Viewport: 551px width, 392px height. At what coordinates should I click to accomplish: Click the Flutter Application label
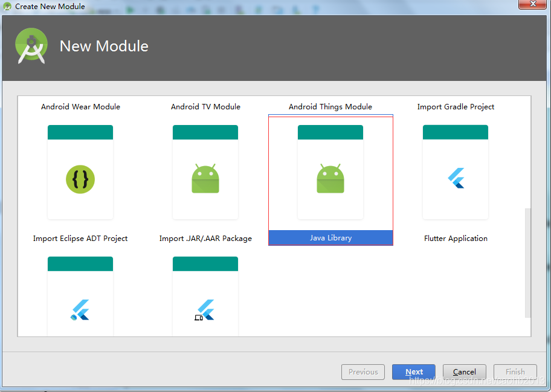coord(456,239)
